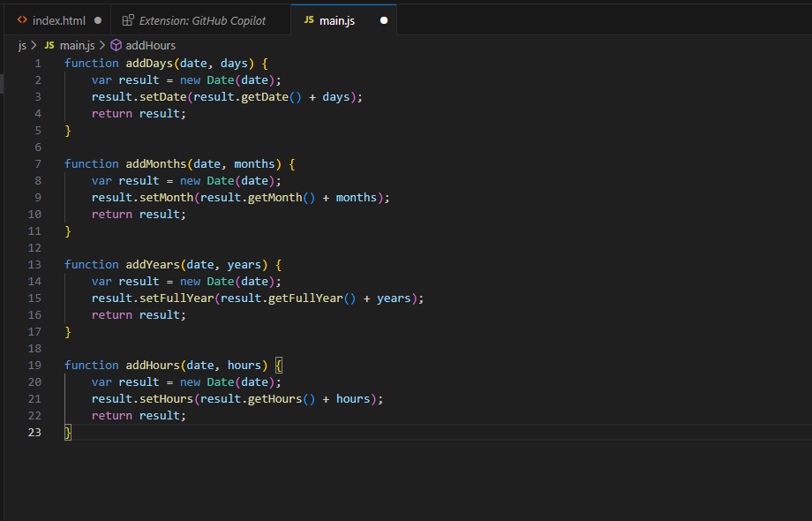Screen dimensions: 812x521
Task: Click the years parameter on line 13
Action: 244,265
